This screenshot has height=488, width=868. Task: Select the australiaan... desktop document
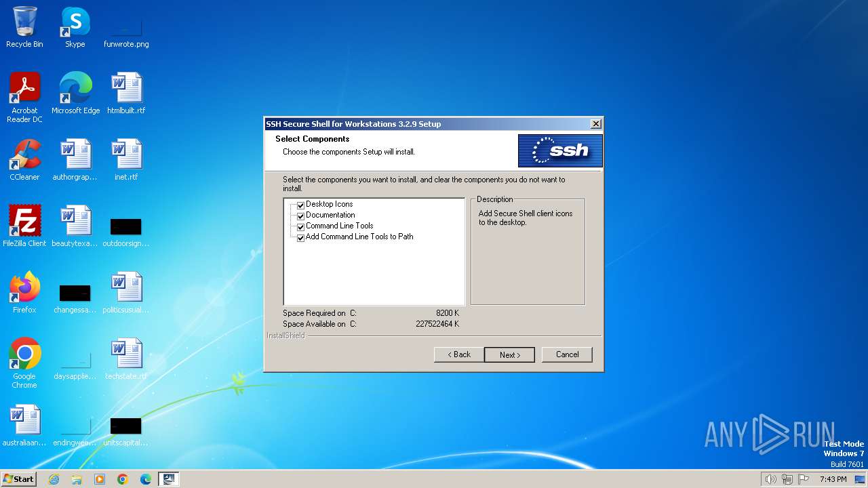click(x=24, y=426)
